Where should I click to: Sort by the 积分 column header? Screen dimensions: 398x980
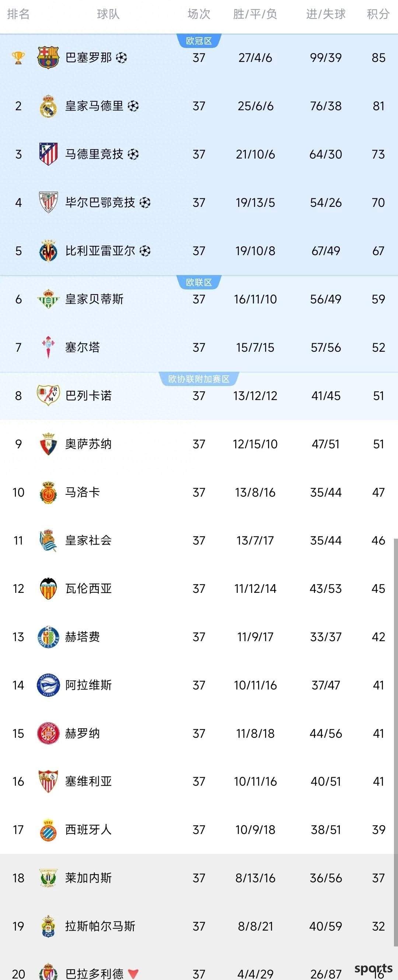(x=378, y=14)
